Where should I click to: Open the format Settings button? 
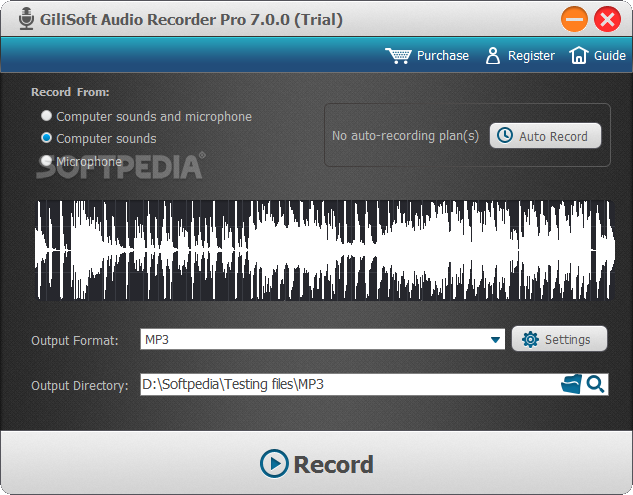point(559,339)
